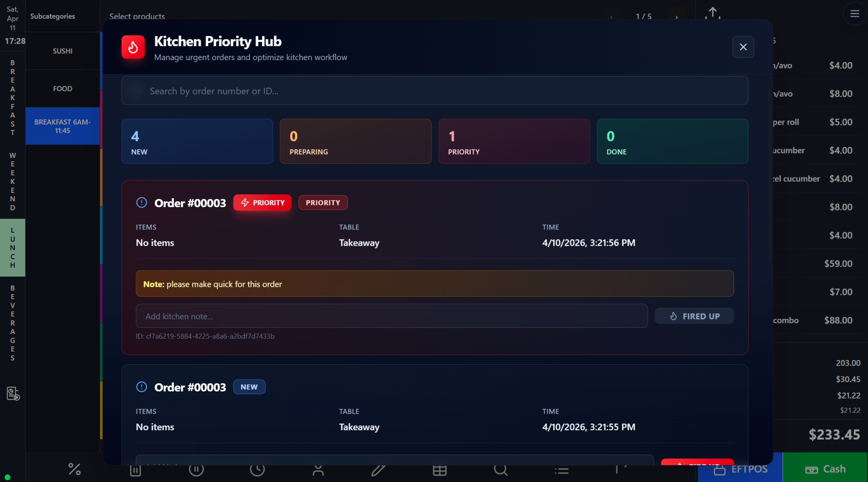Click the $233.45 order total
This screenshot has width=868, height=482.
(834, 435)
